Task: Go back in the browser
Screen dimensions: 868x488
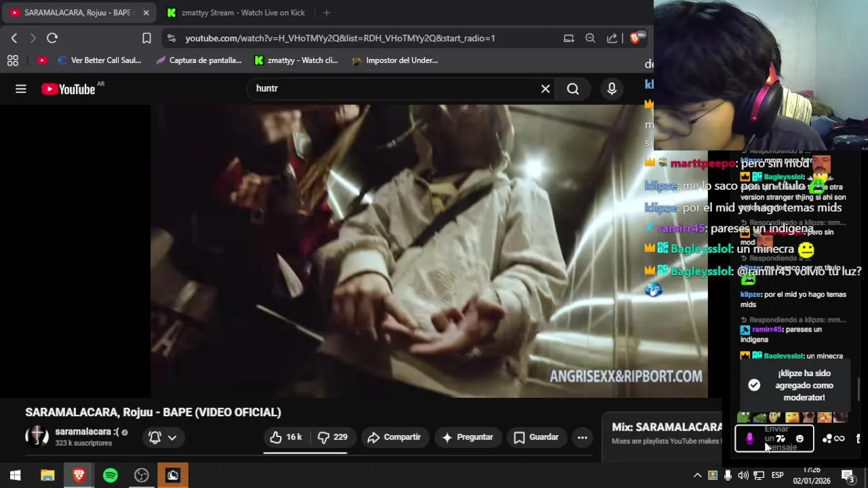Action: click(14, 38)
